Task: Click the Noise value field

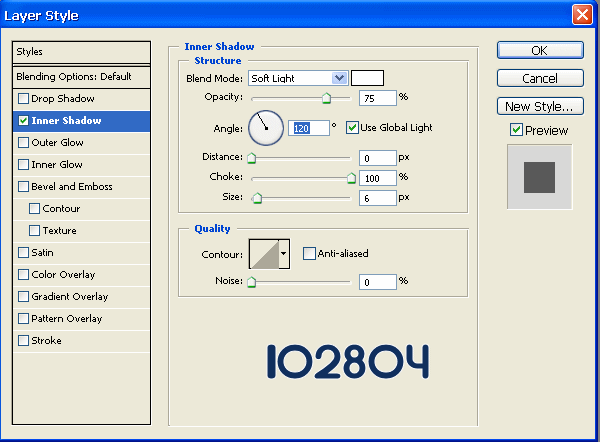Action: (x=378, y=282)
